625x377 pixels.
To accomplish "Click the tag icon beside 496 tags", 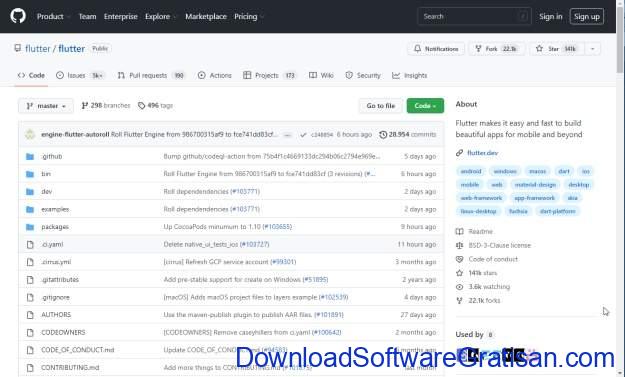I will pos(141,106).
